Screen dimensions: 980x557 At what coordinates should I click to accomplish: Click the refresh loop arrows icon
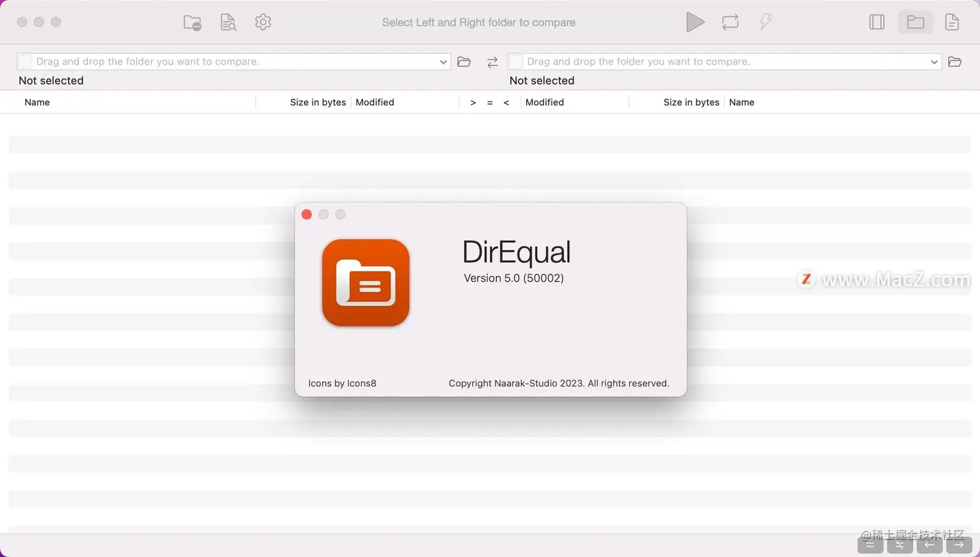pyautogui.click(x=730, y=22)
